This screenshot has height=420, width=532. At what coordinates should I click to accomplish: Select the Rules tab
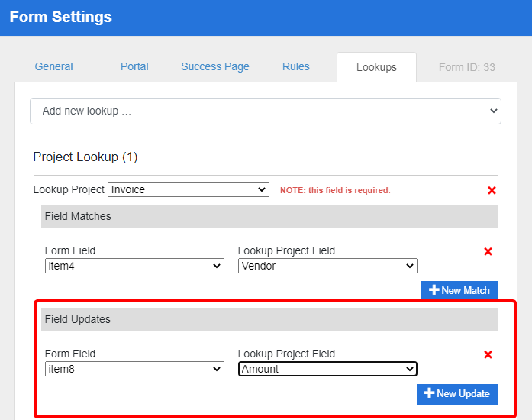(x=296, y=66)
